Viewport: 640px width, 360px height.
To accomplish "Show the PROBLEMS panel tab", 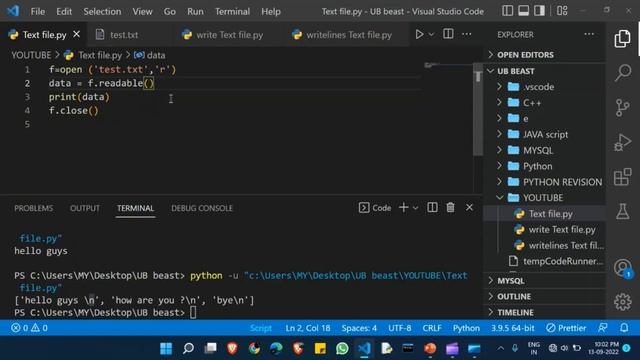I will tap(33, 208).
